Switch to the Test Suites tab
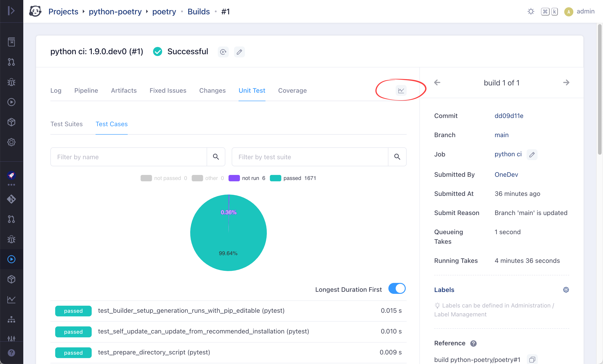 67,124
